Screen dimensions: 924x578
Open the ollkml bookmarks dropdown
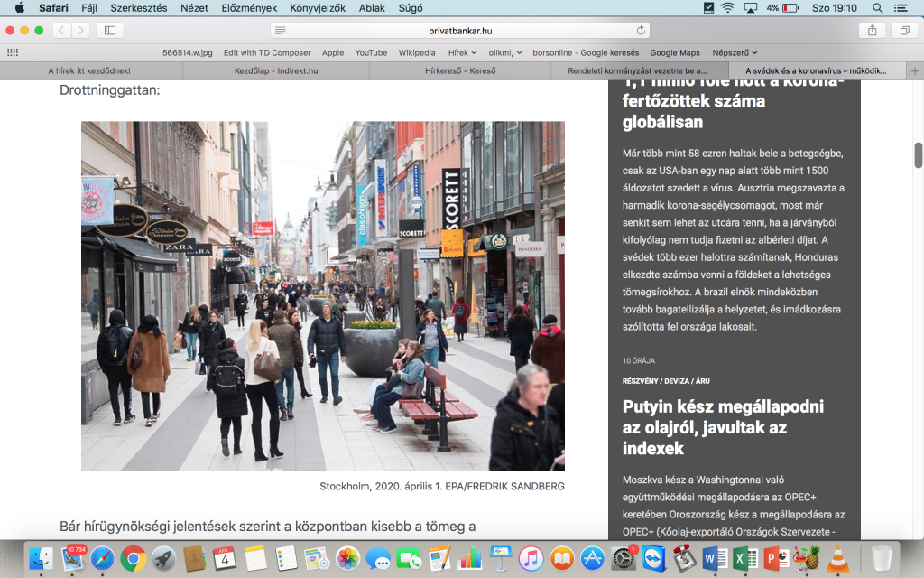coord(505,52)
